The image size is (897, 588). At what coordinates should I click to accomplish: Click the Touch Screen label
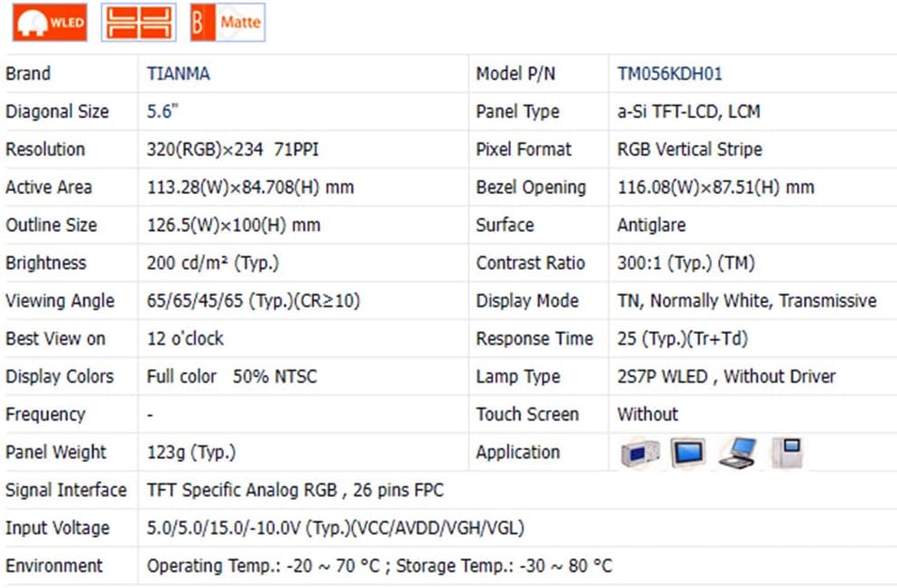pos(527,414)
